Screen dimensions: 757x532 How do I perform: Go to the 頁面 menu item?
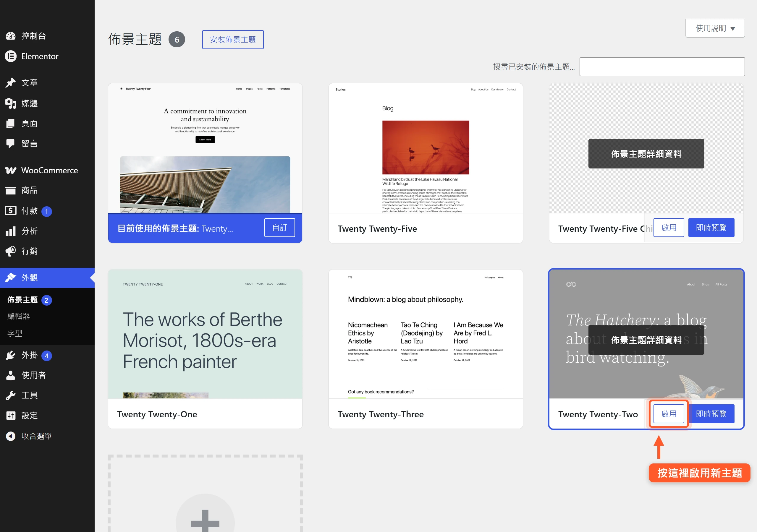coord(47,123)
